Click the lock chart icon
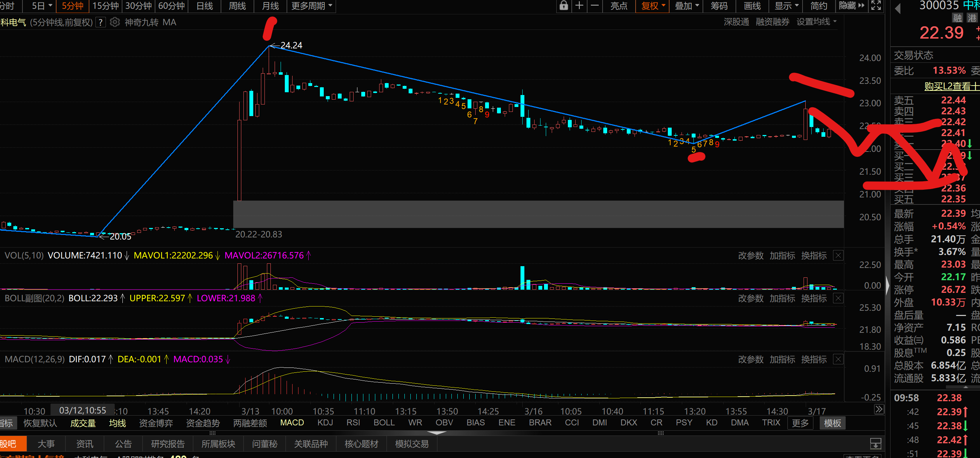 point(563,6)
